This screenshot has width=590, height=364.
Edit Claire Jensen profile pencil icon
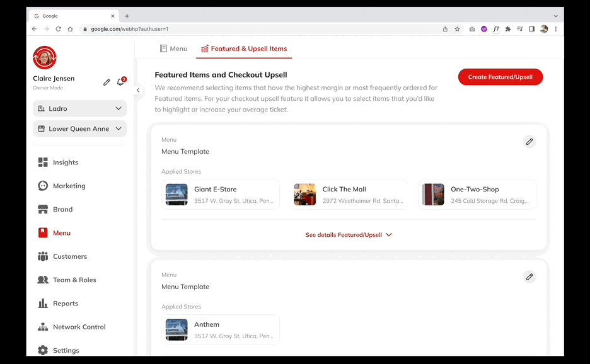click(x=107, y=82)
